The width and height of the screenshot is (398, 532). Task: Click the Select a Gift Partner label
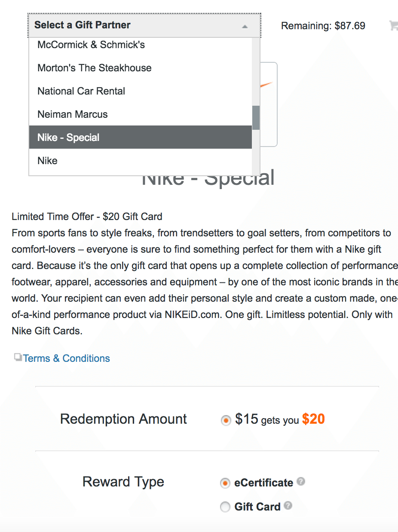(83, 25)
